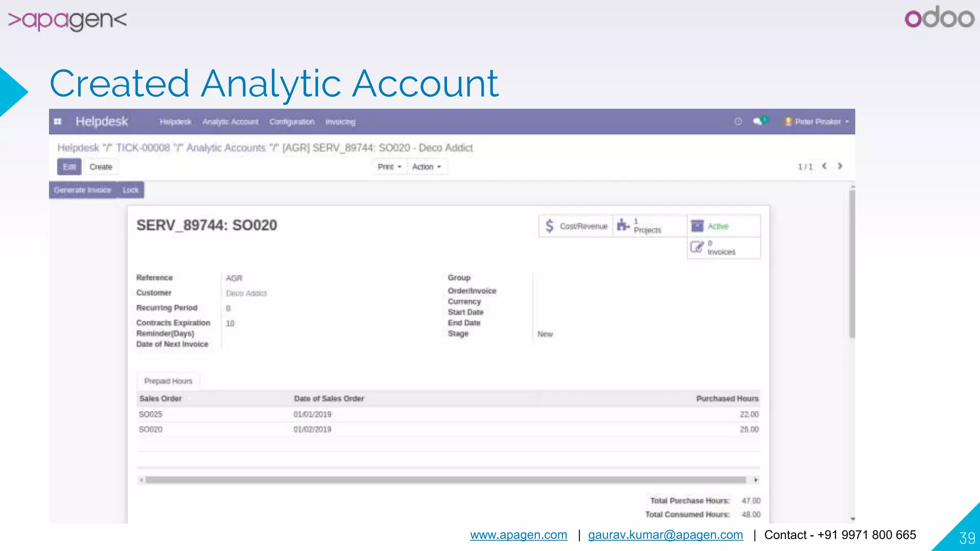Click the dollar Cost/Revenue icon

[x=549, y=226]
